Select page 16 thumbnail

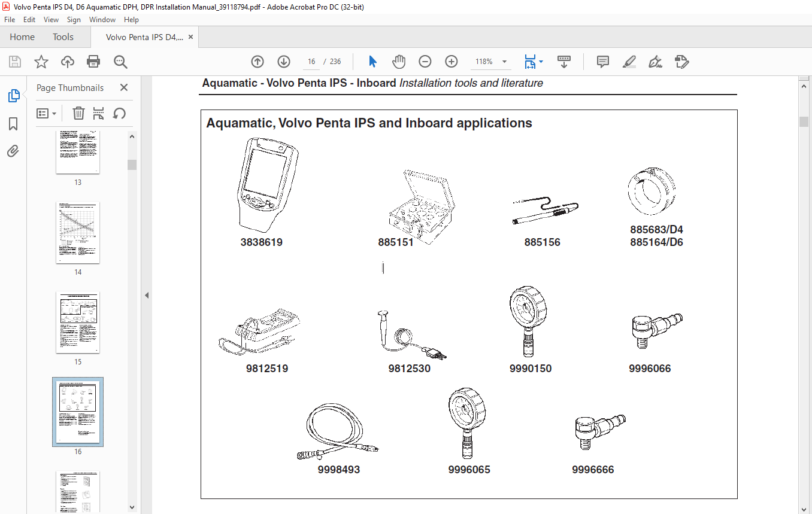[78, 412]
